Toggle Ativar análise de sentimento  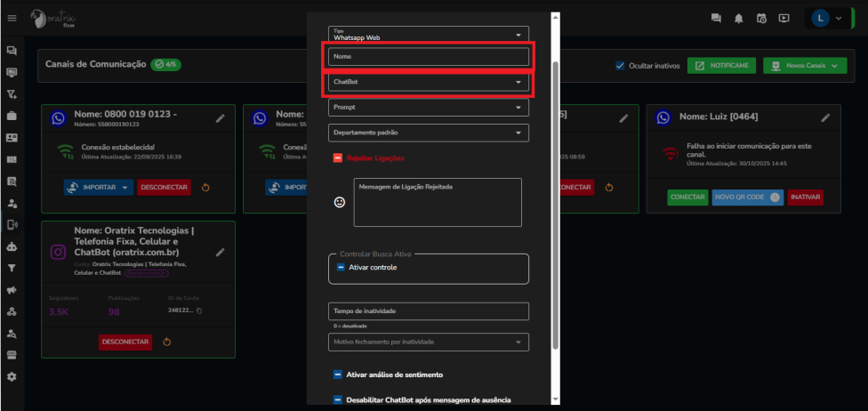(x=338, y=375)
